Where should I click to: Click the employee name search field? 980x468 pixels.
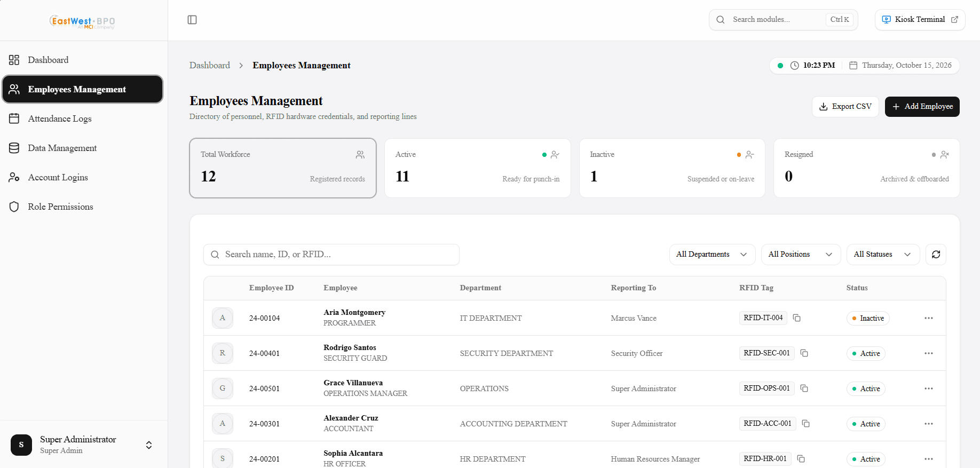click(x=331, y=255)
